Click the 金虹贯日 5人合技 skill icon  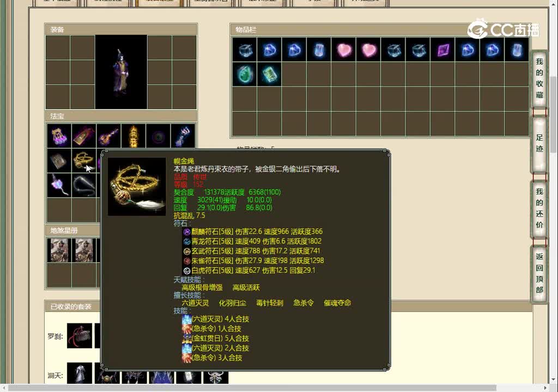click(x=187, y=338)
